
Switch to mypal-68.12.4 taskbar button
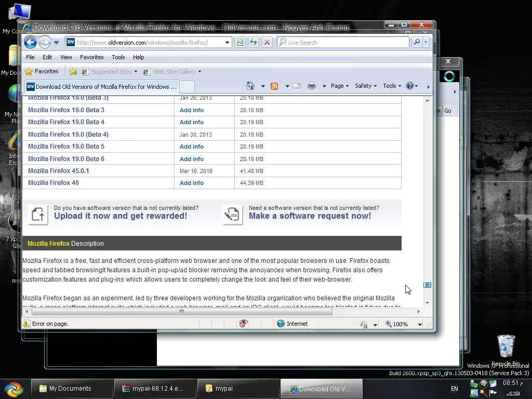[155, 389]
